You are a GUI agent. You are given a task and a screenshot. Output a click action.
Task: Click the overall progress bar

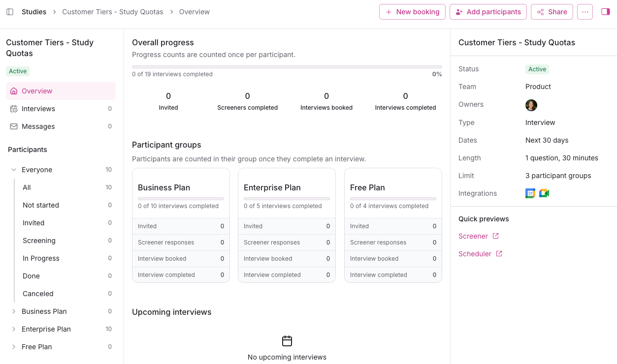pos(287,67)
